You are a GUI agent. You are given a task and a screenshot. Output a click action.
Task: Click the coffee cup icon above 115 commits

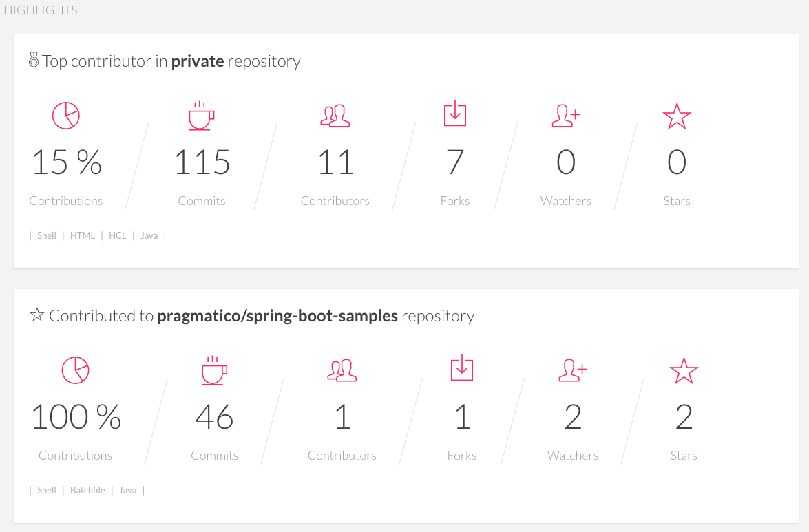tap(201, 116)
